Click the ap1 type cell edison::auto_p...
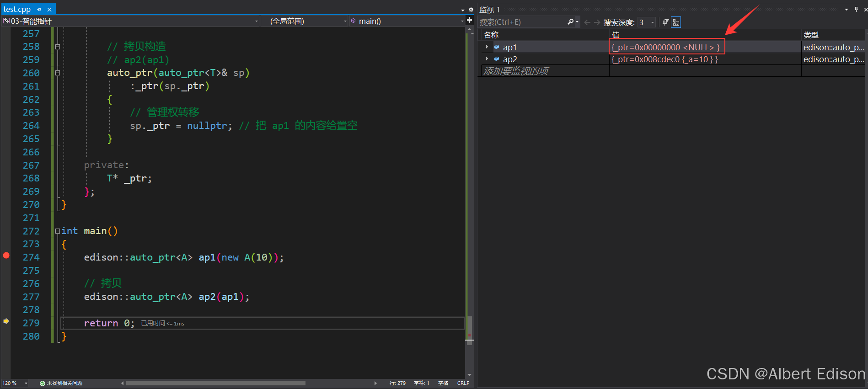This screenshot has height=389, width=868. point(834,47)
